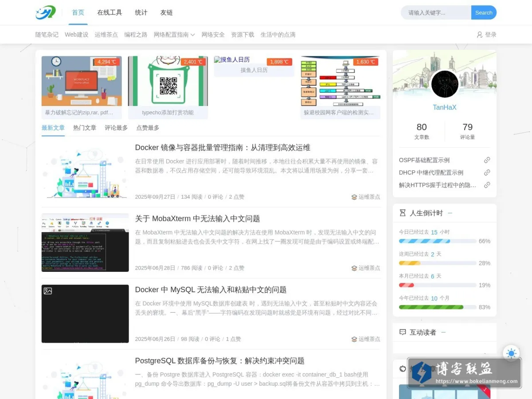The width and height of the screenshot is (532, 399).
Task: Click the 登录 link
Action: tap(491, 35)
